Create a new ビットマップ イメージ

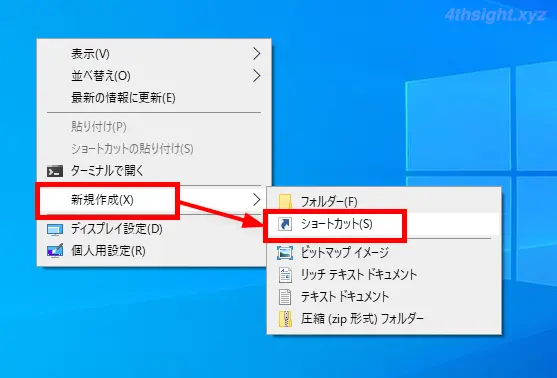(x=384, y=253)
